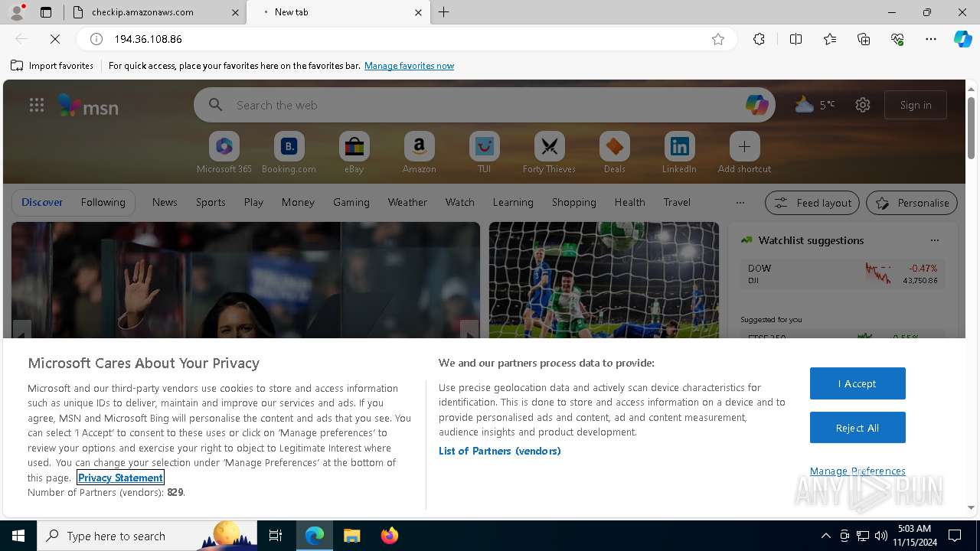Open the Favorites list icon
Screen dimensions: 980x551
(x=830, y=39)
